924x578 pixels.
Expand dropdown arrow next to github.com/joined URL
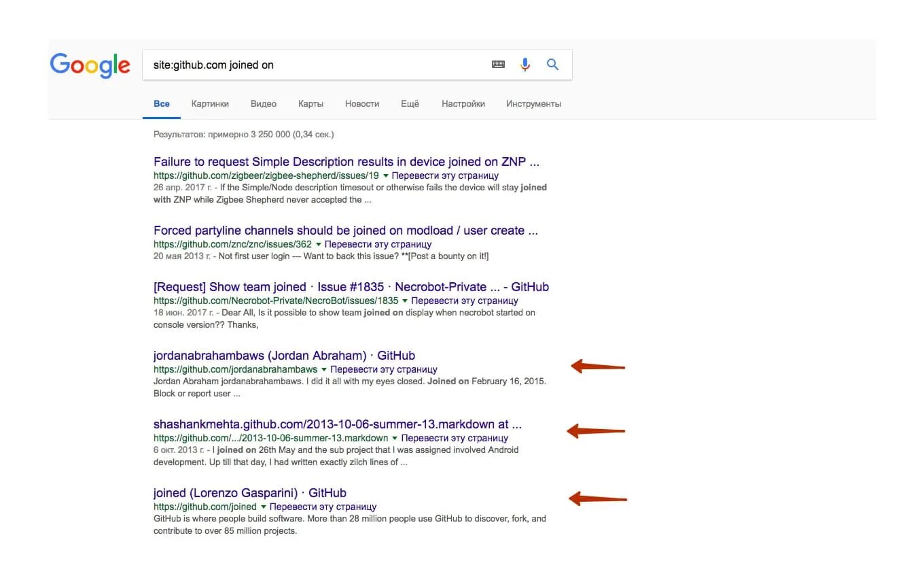pos(263,507)
